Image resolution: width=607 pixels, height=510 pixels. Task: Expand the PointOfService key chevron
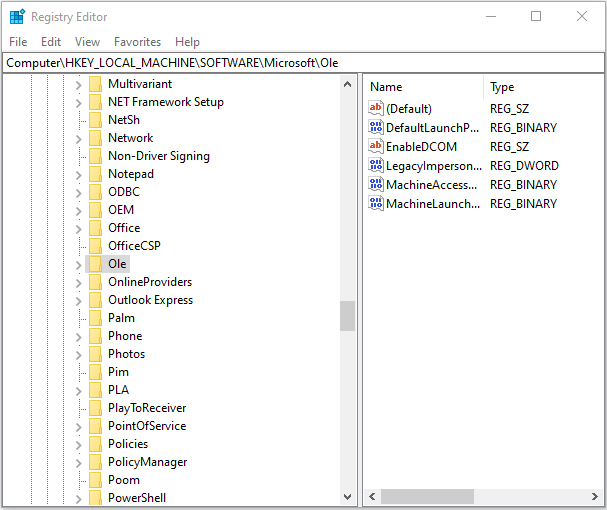79,427
